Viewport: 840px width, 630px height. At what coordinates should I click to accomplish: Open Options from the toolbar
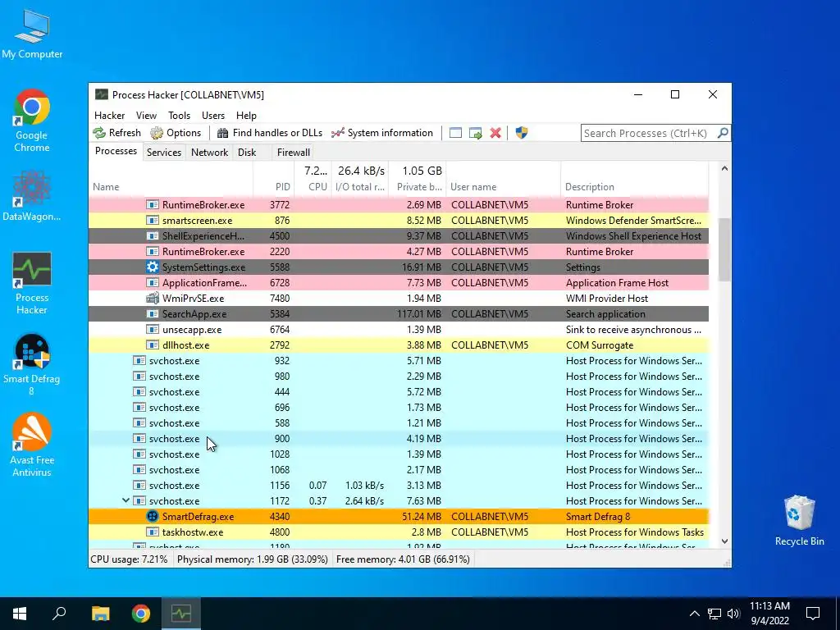click(176, 133)
